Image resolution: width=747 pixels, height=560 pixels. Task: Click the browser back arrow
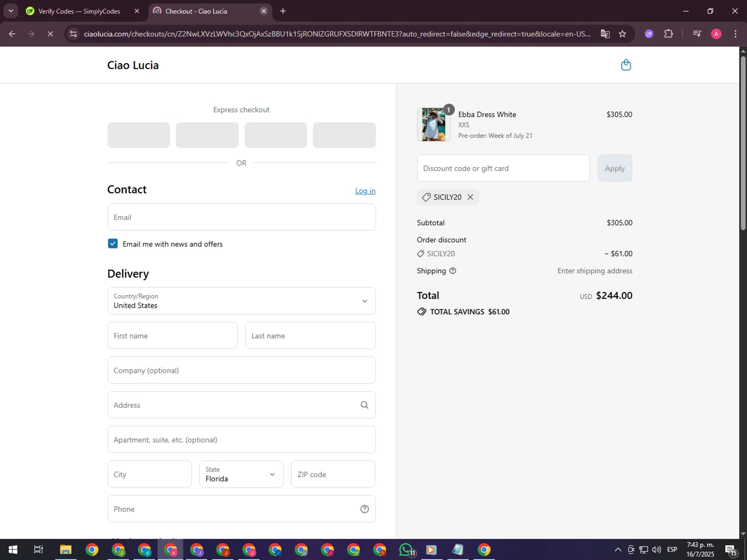pos(12,34)
